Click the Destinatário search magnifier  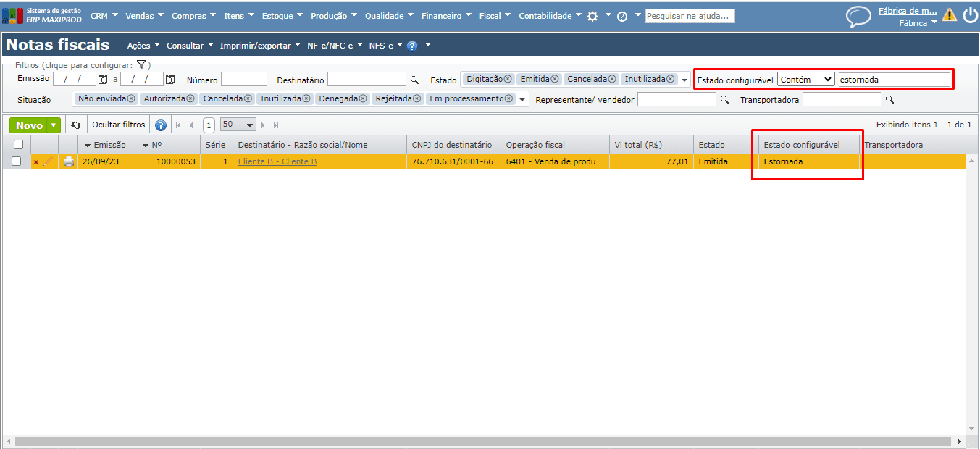click(x=415, y=80)
